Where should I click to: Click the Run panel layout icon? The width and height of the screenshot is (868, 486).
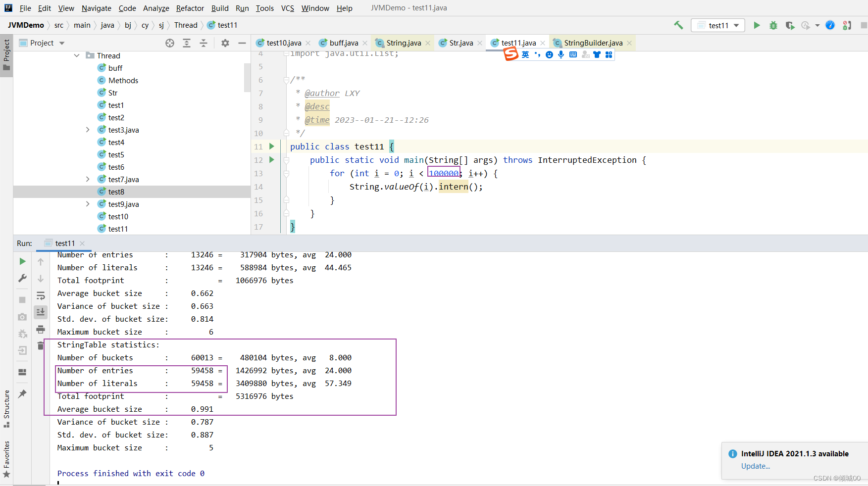point(22,372)
